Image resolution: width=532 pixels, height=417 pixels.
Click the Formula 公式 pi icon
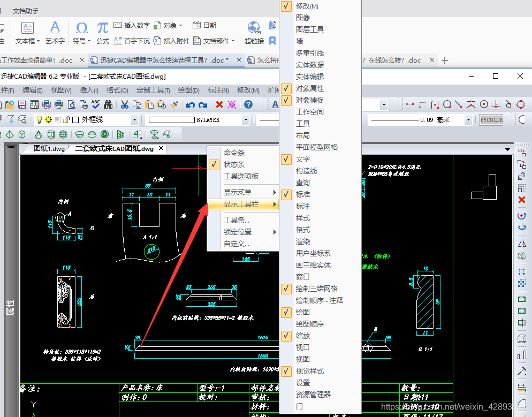point(102,33)
